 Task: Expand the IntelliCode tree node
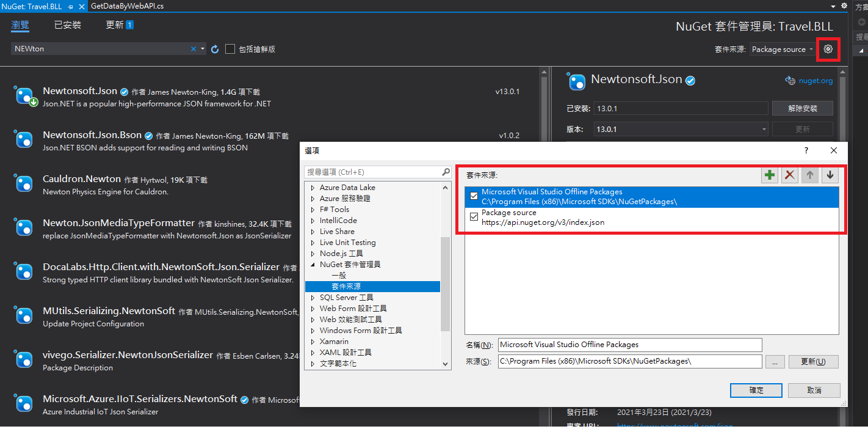click(313, 221)
